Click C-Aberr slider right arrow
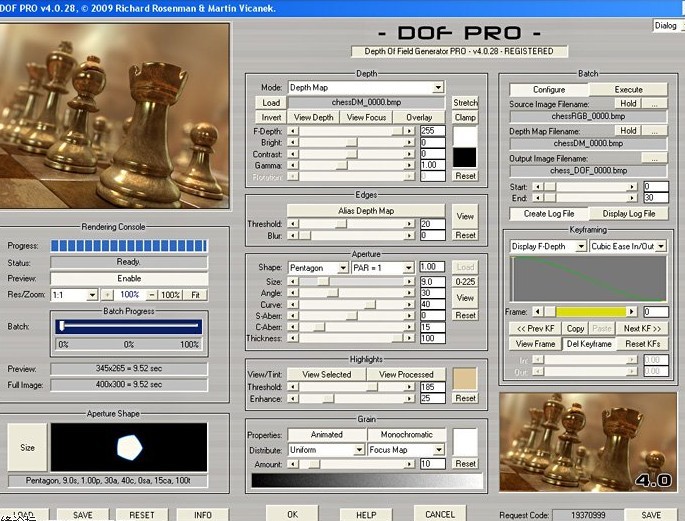Image resolution: width=685 pixels, height=521 pixels. click(409, 327)
